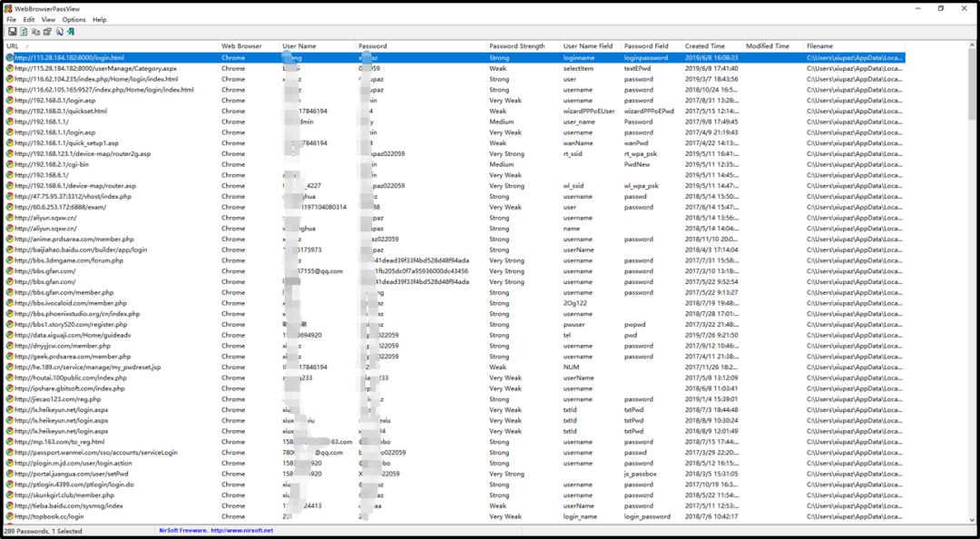Select the http://192.168.0.1/login.asp row

click(455, 100)
